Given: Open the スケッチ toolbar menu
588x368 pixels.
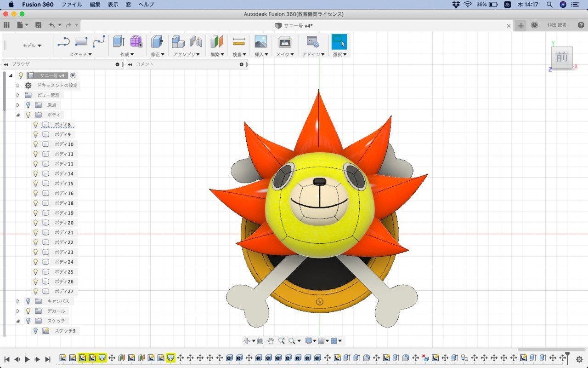Looking at the screenshot, I should pos(81,54).
